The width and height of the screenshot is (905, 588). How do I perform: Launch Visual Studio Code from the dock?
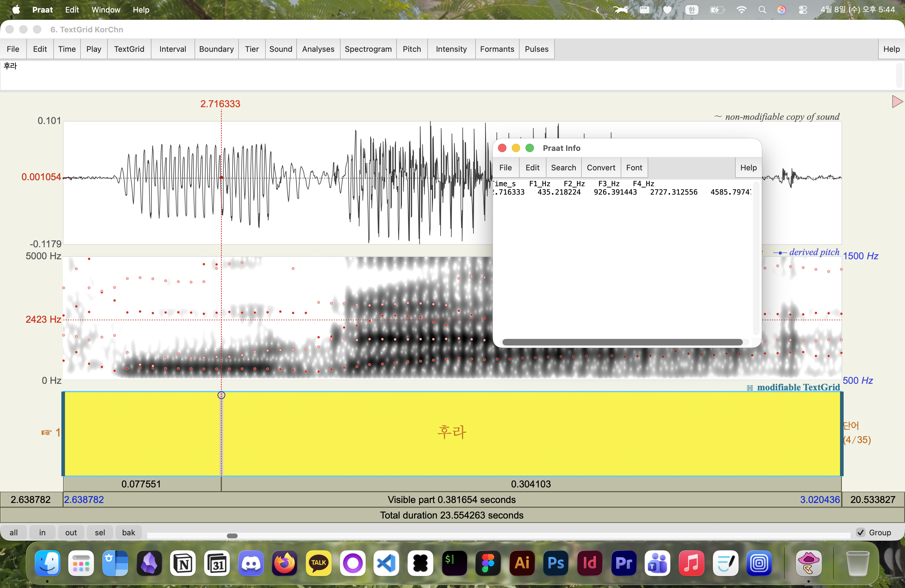click(x=386, y=563)
